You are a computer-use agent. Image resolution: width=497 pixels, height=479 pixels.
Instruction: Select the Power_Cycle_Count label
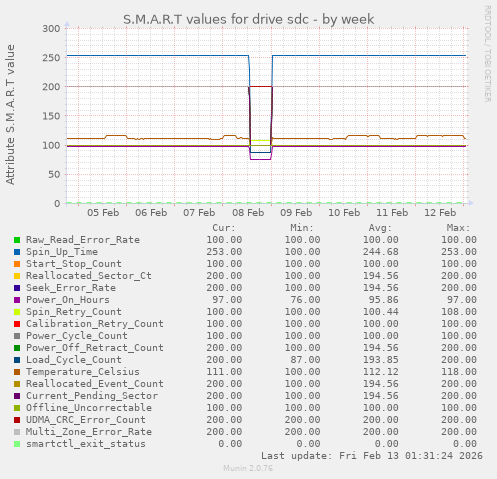(77, 336)
